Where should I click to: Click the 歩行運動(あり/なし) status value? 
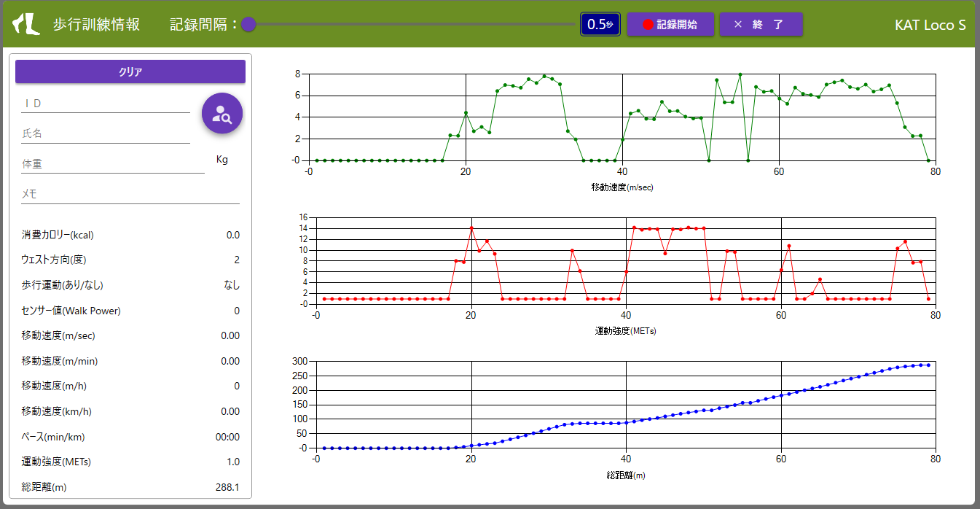231,285
